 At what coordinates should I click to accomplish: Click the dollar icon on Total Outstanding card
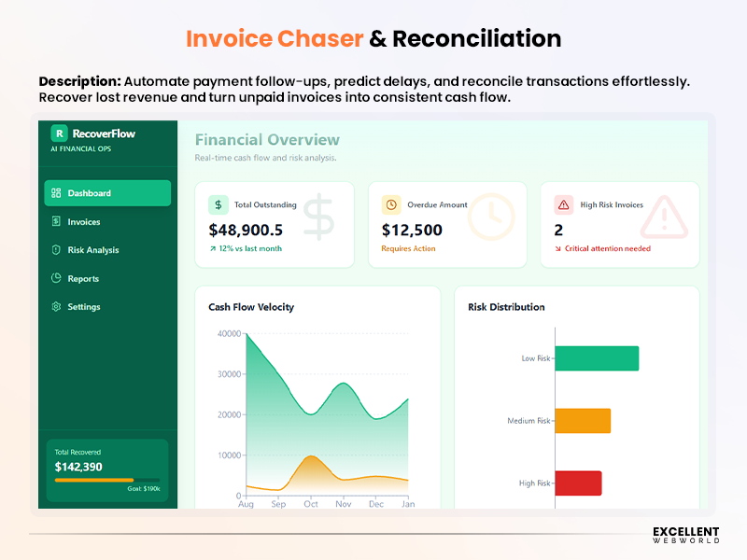218,204
